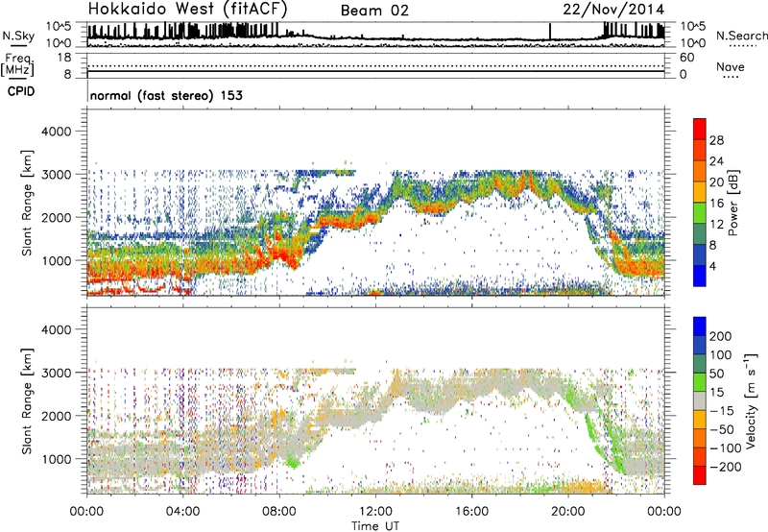Screen dimensions: 768x532
Task: Select the 'N.Search' legend label
Action: point(741,36)
